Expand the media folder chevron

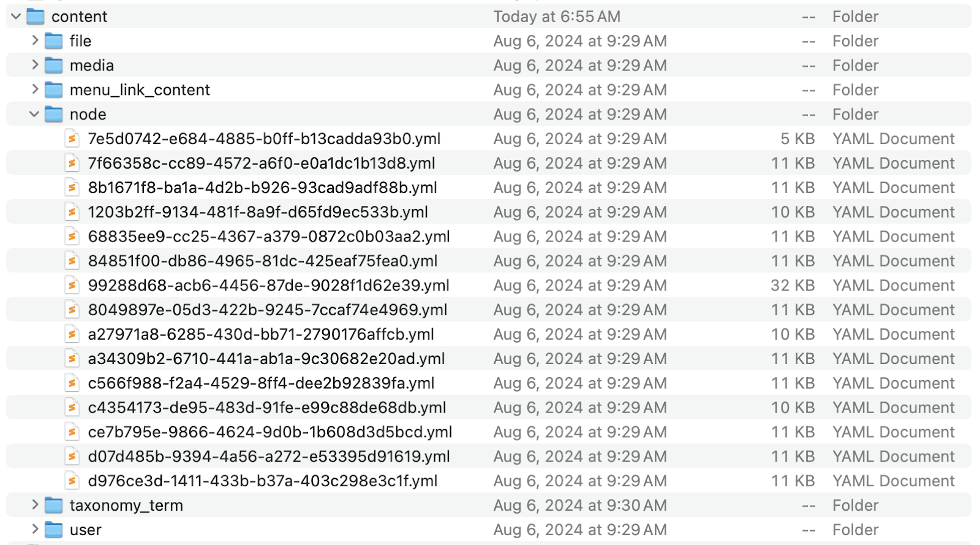[x=35, y=65]
